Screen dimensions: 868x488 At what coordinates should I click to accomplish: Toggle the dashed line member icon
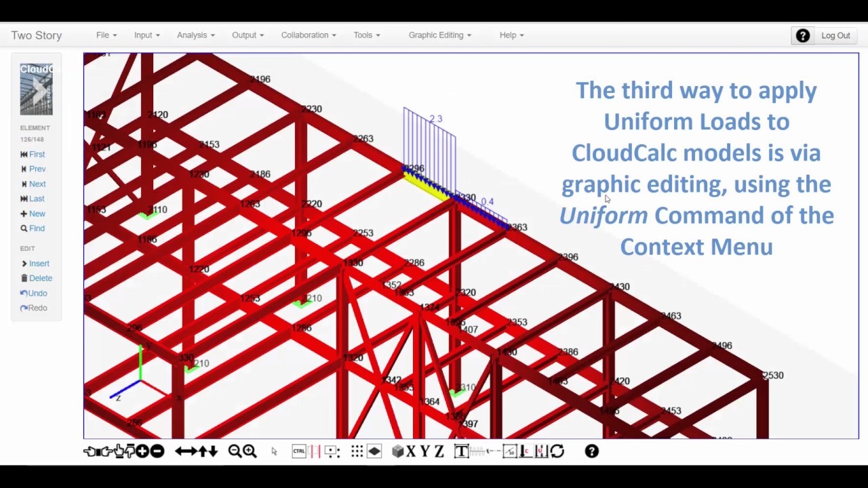(494, 451)
